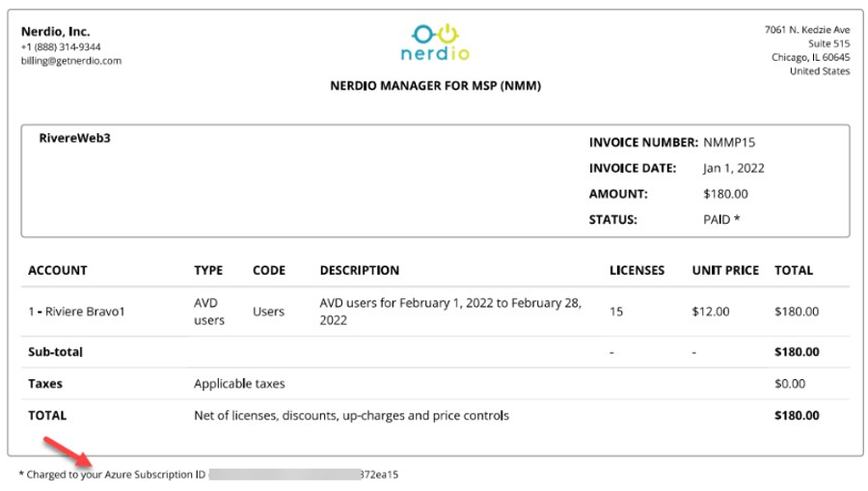
Task: Click the subscription ID ending 372ea15
Action: (379, 475)
